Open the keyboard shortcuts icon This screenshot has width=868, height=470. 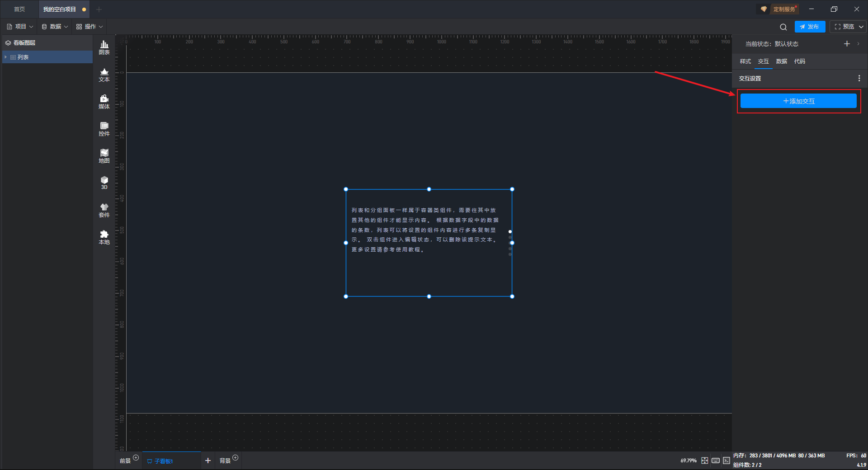coord(716,461)
